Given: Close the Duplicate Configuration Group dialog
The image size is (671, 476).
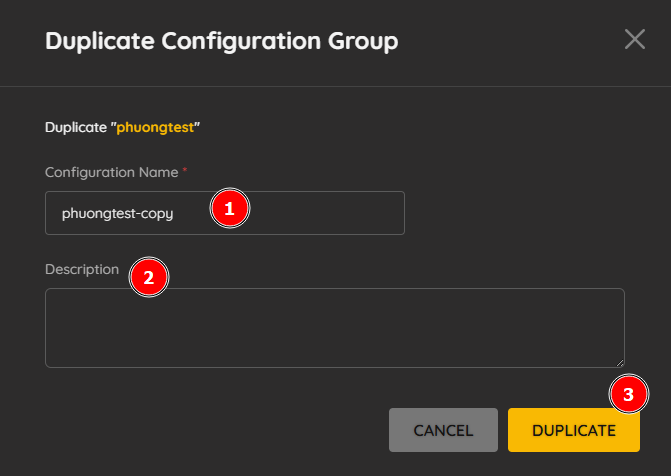Looking at the screenshot, I should pos(635,39).
